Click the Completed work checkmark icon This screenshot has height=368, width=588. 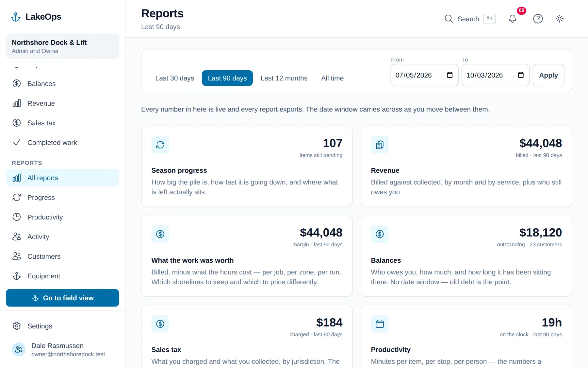click(17, 143)
